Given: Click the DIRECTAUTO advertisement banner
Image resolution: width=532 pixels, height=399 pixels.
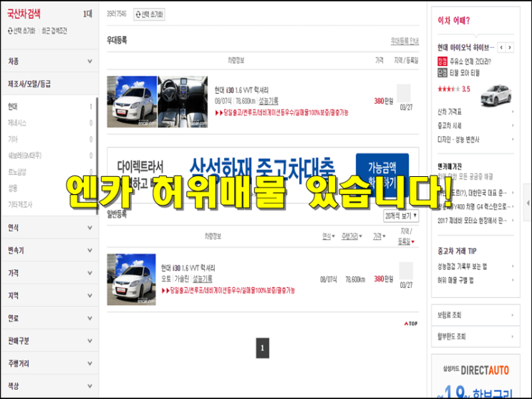Looking at the screenshot, I should coord(475,376).
